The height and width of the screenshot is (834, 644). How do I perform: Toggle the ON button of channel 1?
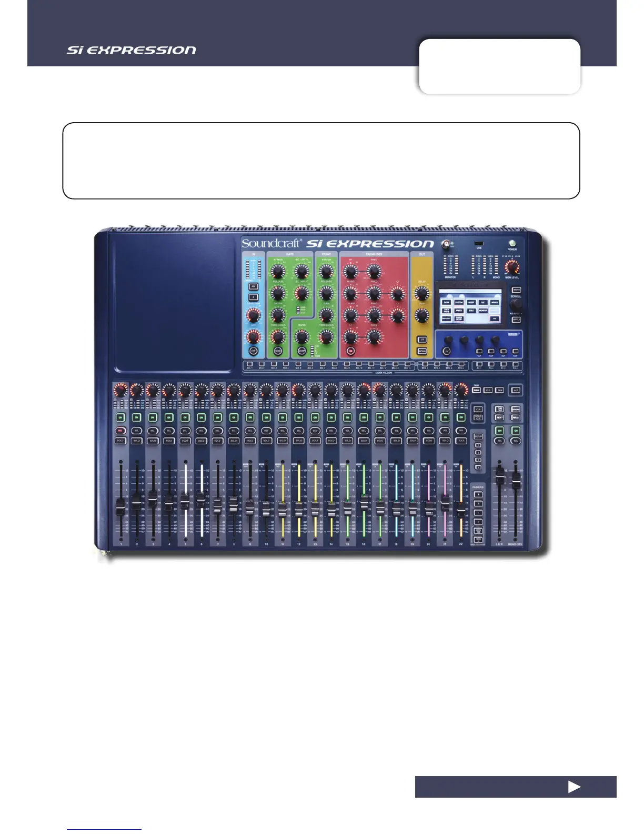(x=120, y=417)
